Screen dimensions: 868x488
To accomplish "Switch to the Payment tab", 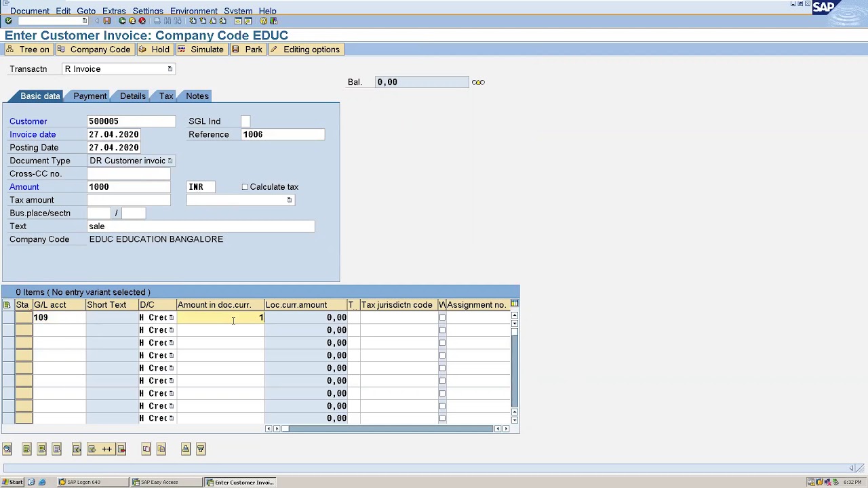I will [90, 96].
